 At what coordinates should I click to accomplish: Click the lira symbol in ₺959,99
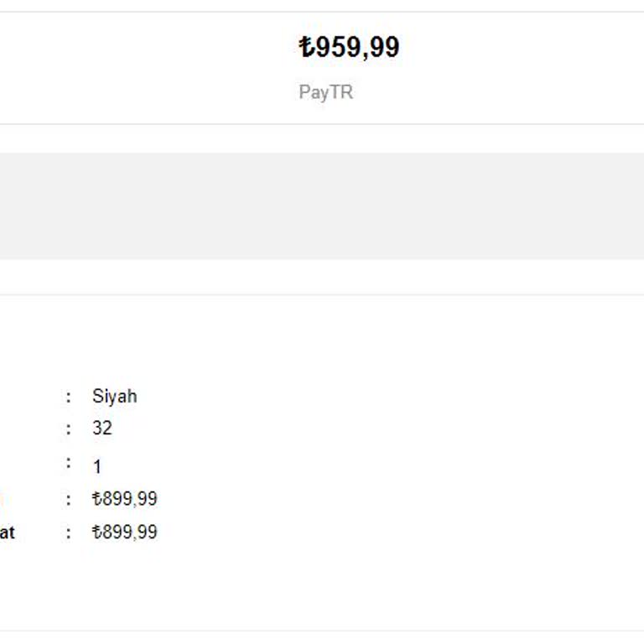(x=307, y=47)
